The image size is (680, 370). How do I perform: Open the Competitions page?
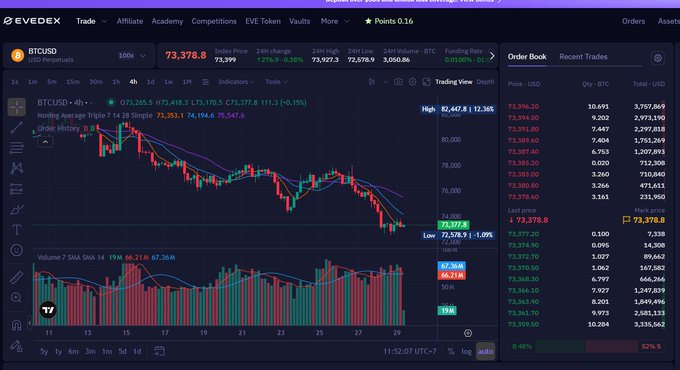tap(214, 21)
